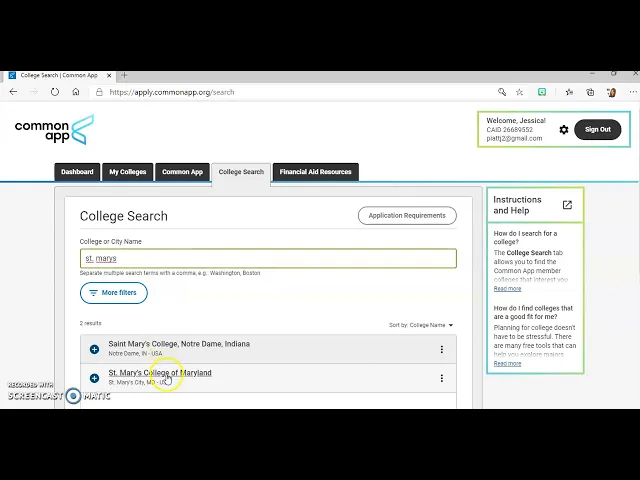
Task: Open Financial Aid Resources tab
Action: click(x=316, y=172)
